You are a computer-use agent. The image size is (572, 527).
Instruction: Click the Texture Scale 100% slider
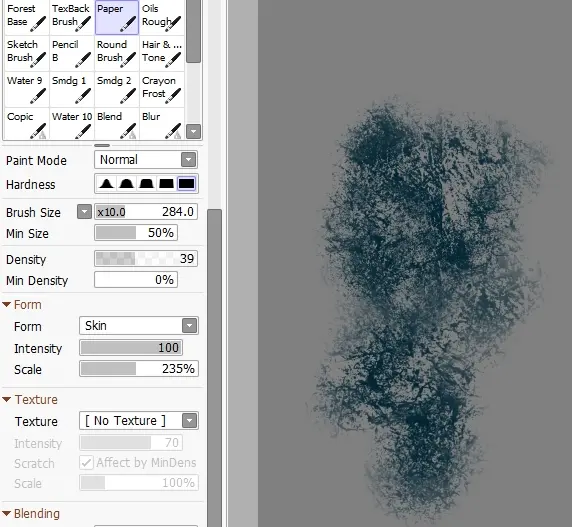coord(139,483)
